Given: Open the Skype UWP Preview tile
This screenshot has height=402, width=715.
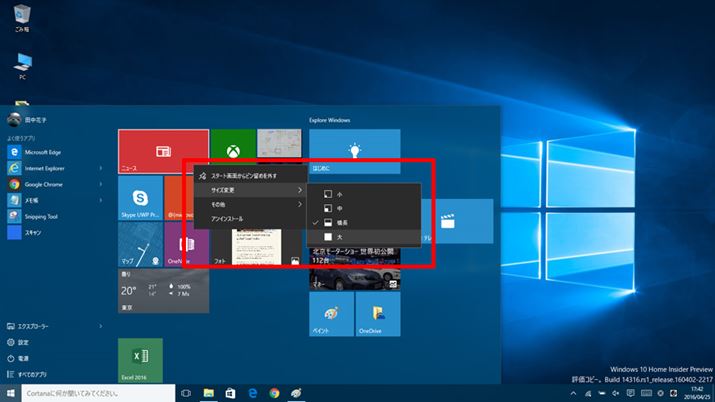Looking at the screenshot, I should coord(140,197).
